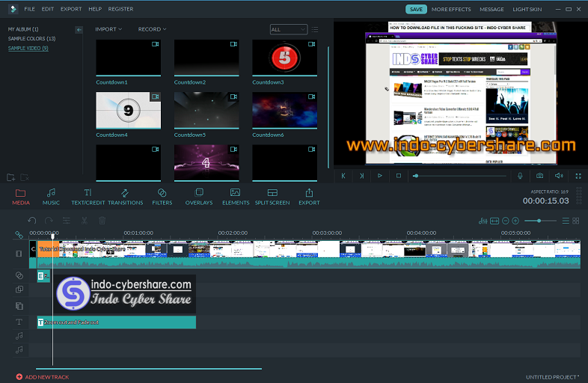Select the Countdown6 thumbnail
588x383 pixels.
tap(284, 110)
